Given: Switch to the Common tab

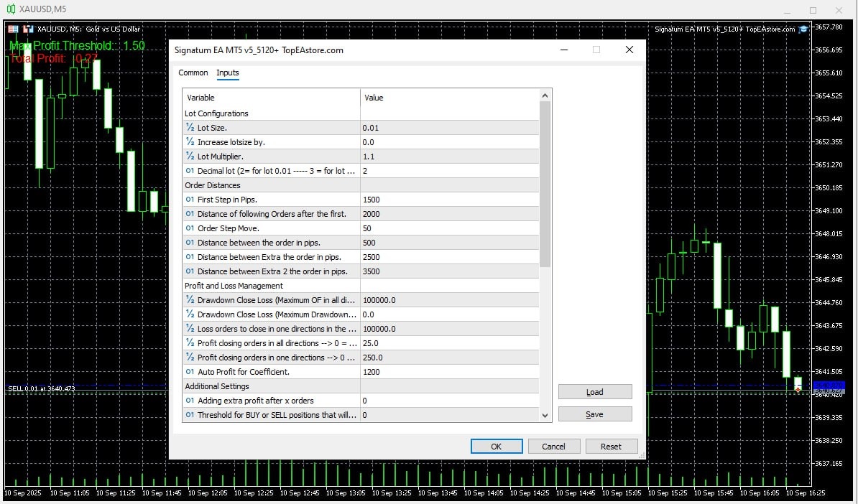Looking at the screenshot, I should click(x=193, y=73).
